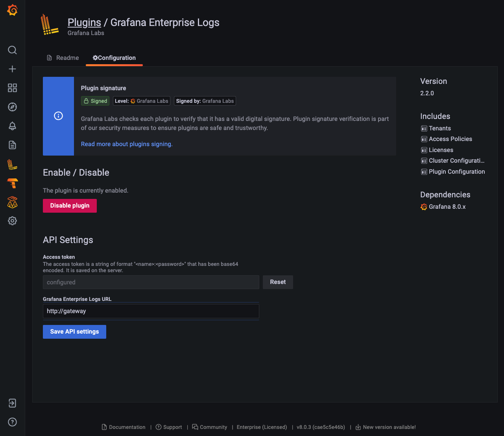Click v8.0.3 version footer text

pos(321,427)
